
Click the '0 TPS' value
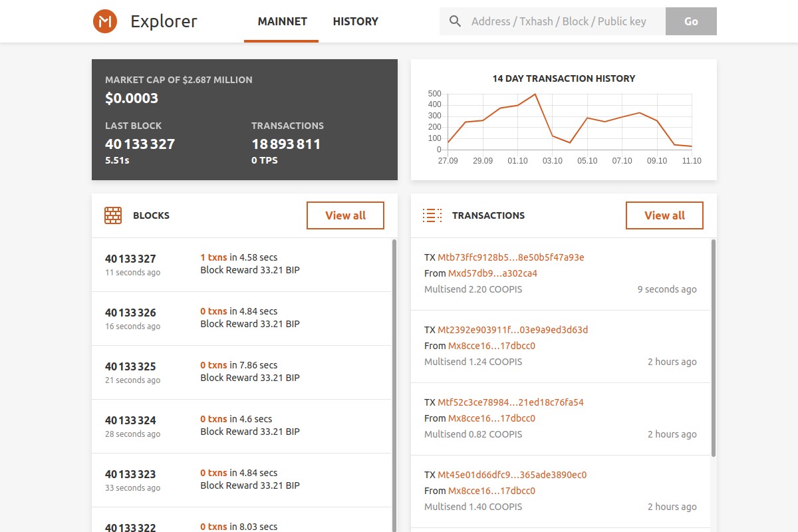[x=265, y=160]
